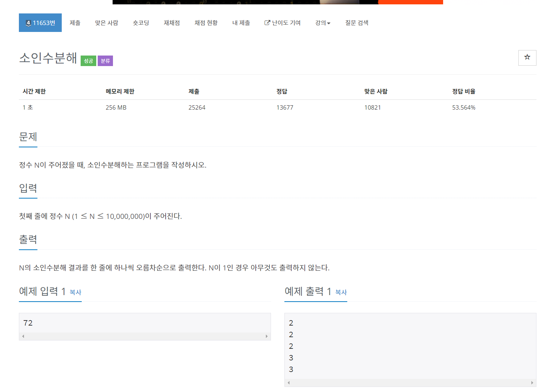Open the 11653번 problem tab
Image resolution: width=551 pixels, height=392 pixels.
pyautogui.click(x=40, y=23)
